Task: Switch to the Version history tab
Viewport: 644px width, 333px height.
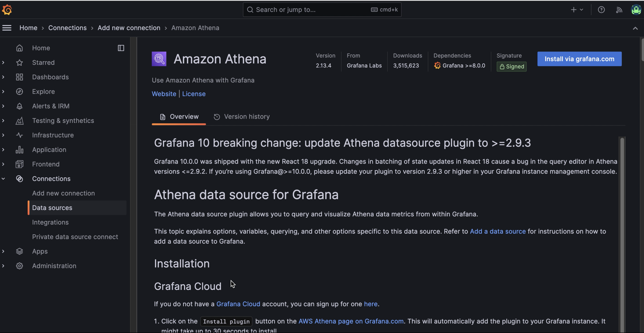Action: pos(242,117)
